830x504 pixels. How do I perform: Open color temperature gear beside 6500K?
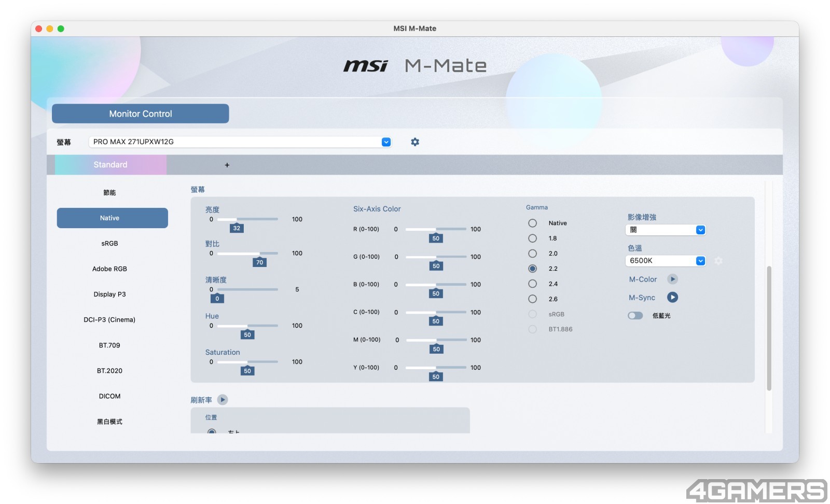coord(718,261)
